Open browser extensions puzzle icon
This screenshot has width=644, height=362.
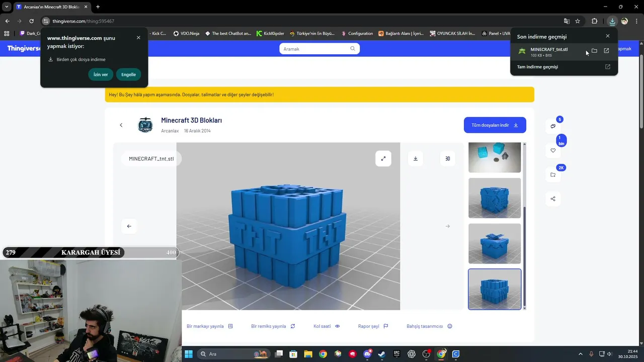point(594,21)
